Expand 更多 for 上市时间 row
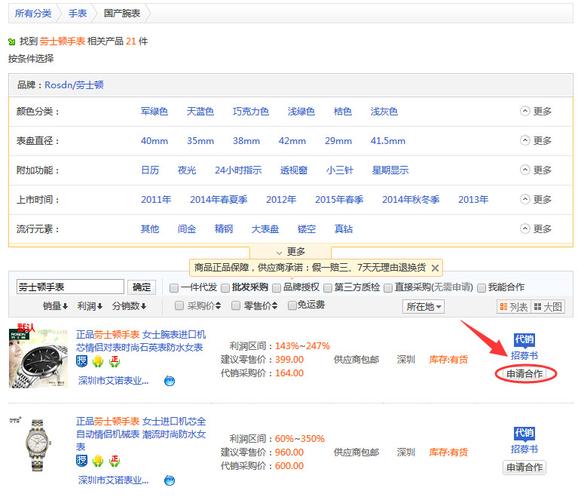Image resolution: width=578 pixels, height=500 pixels. (536, 199)
